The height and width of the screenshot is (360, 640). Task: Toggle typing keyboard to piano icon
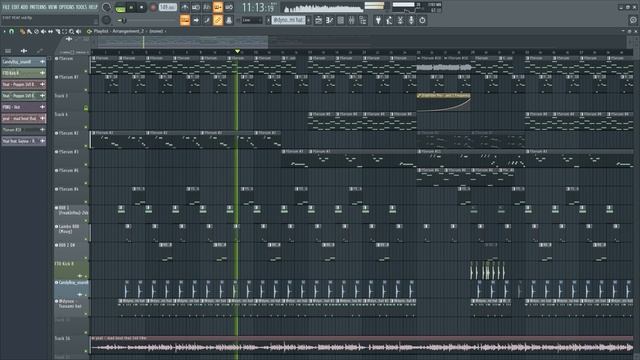point(184,20)
